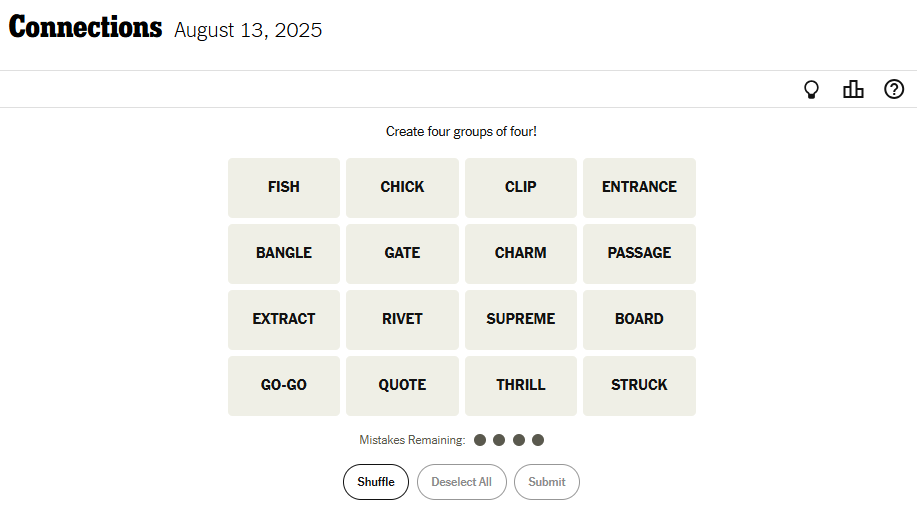Image resolution: width=917 pixels, height=514 pixels.
Task: Click the Connections title logo
Action: point(86,29)
